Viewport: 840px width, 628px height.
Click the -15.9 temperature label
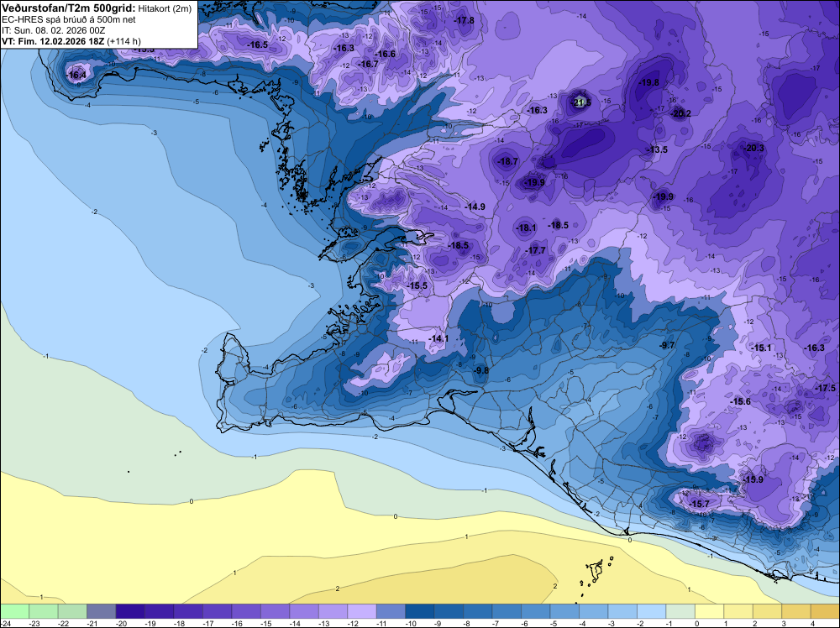pos(753,479)
